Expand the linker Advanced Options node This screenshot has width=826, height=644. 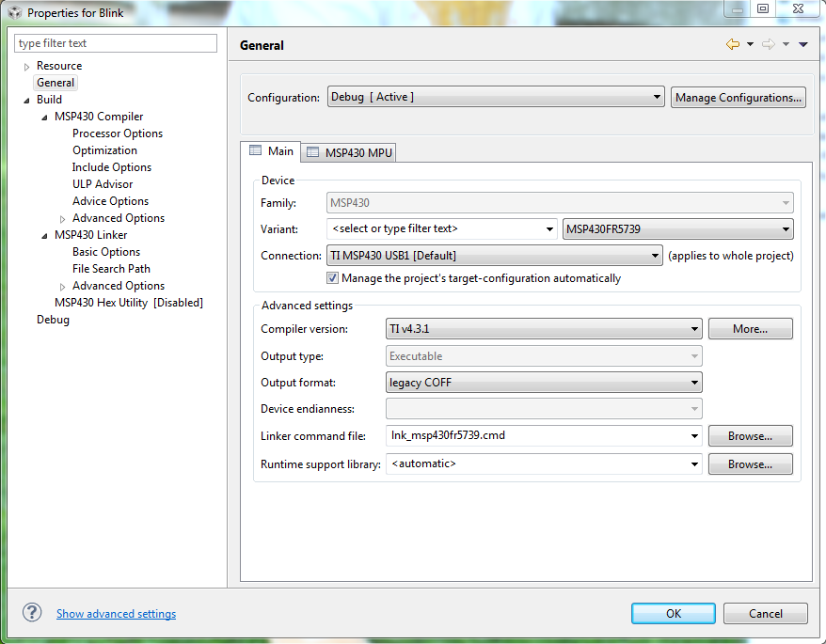coord(62,287)
